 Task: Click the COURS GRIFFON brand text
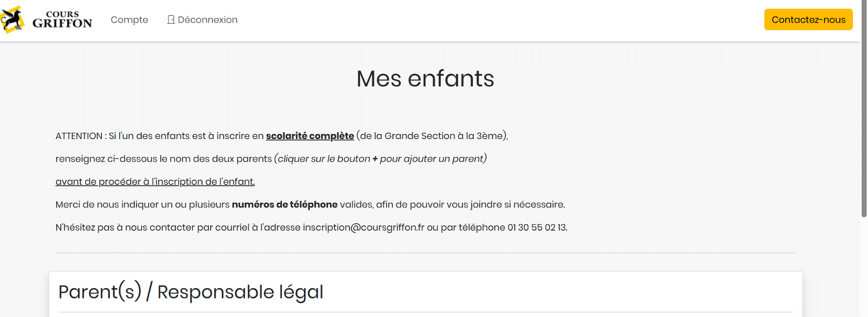62,20
